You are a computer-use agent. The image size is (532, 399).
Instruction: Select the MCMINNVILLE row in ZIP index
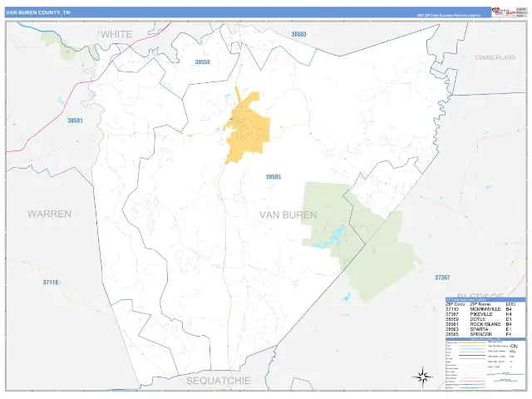click(x=480, y=309)
